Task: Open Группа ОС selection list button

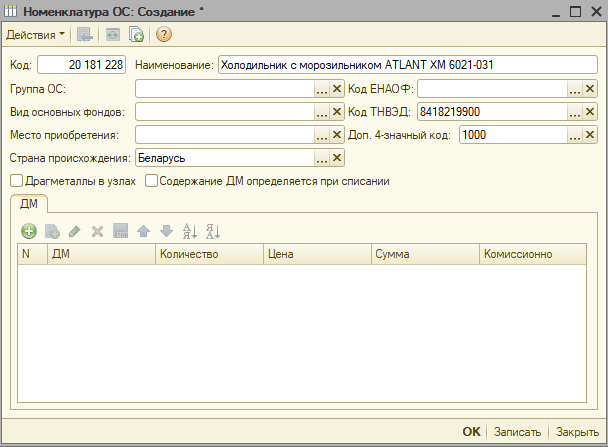Action: coord(322,89)
